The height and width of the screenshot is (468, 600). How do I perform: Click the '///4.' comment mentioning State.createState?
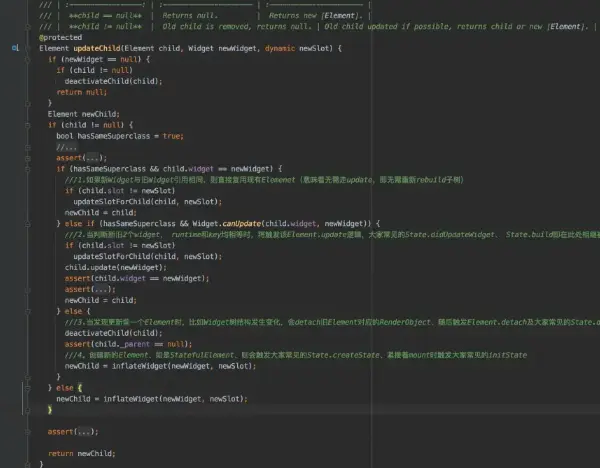click(296, 355)
